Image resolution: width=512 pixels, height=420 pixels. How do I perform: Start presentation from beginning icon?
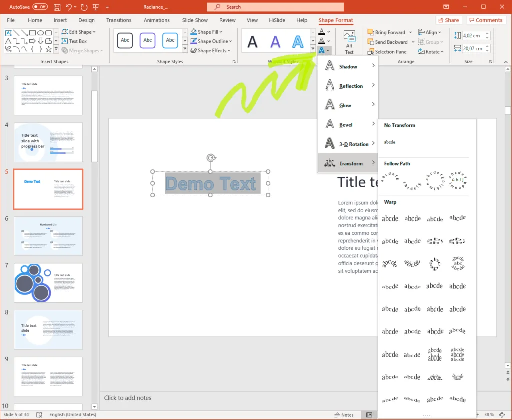pyautogui.click(x=96, y=7)
